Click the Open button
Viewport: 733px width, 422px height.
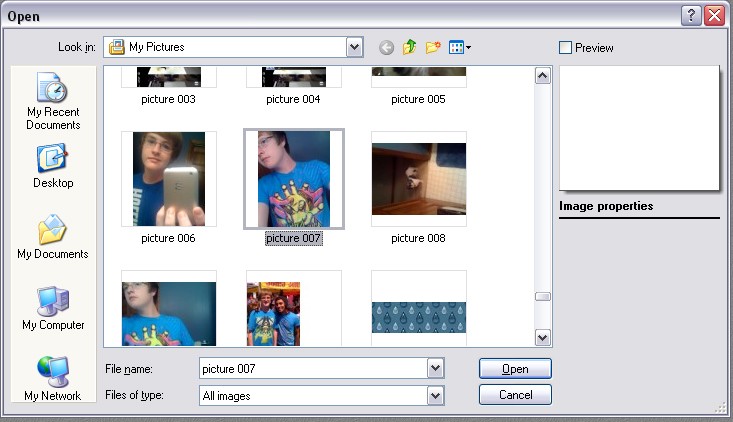tap(515, 369)
